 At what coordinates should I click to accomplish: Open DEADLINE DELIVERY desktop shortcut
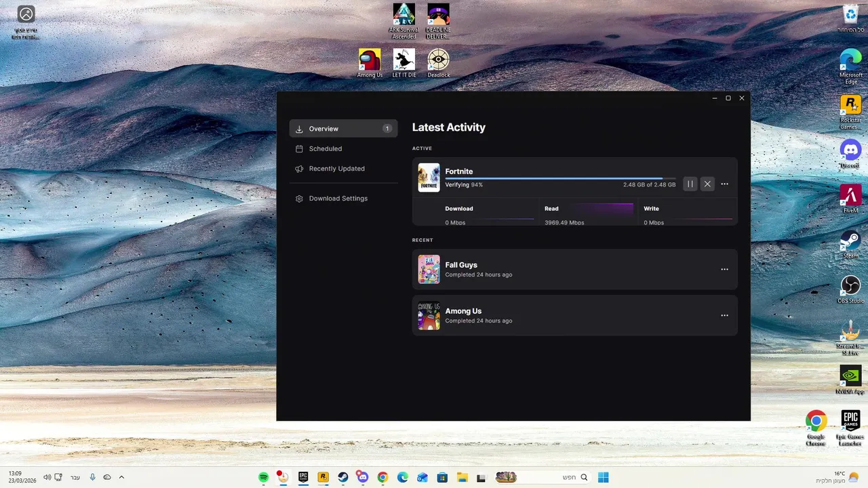(x=438, y=21)
